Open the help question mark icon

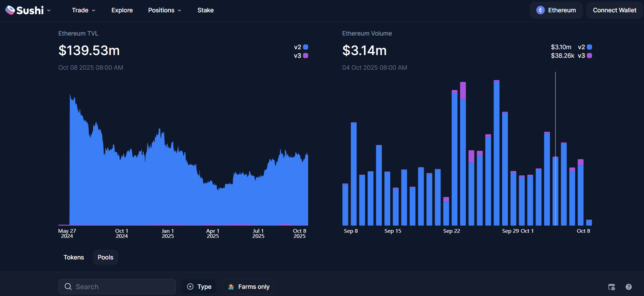coord(629,287)
